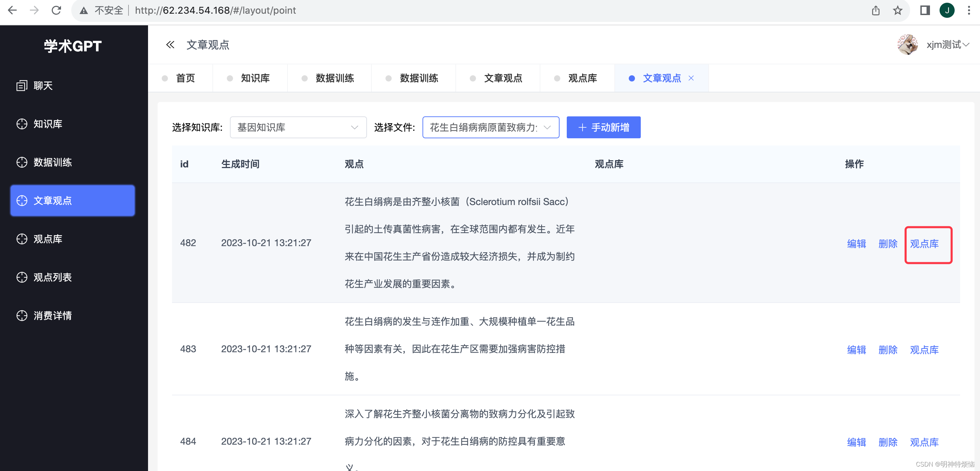980x471 pixels.
Task: Bookmark page with star icon
Action: pos(897,10)
